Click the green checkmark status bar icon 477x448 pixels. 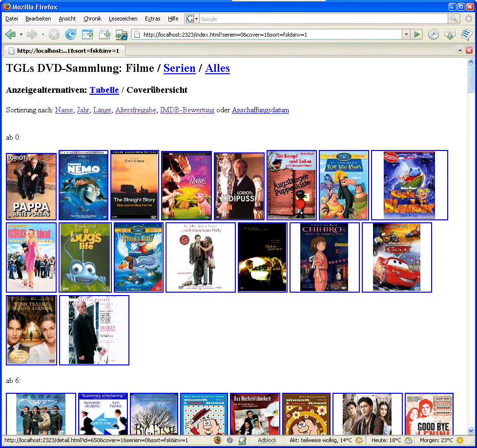click(x=242, y=440)
